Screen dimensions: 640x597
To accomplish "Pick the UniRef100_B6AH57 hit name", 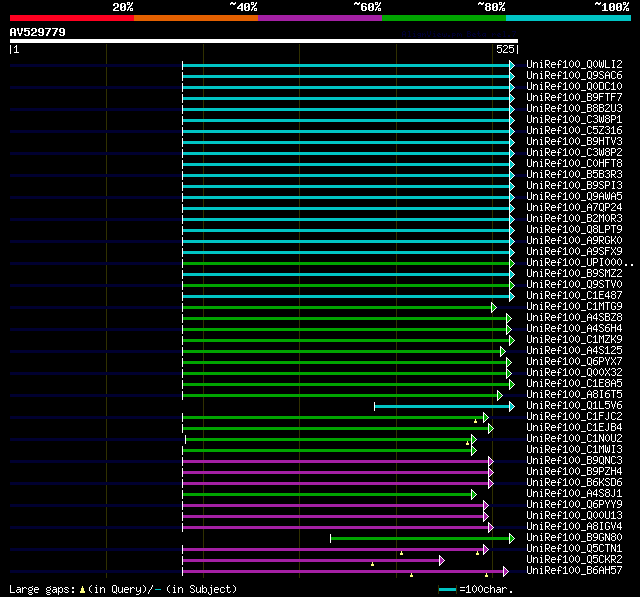I will click(x=574, y=571).
